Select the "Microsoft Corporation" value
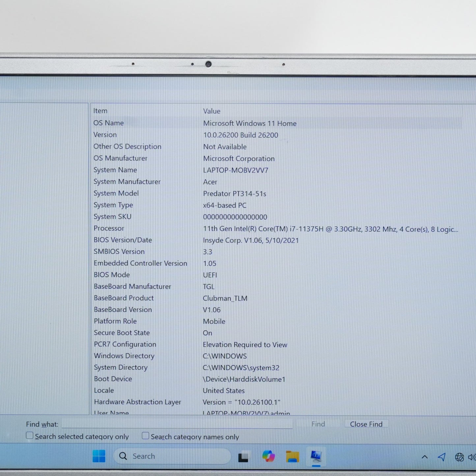 [239, 158]
